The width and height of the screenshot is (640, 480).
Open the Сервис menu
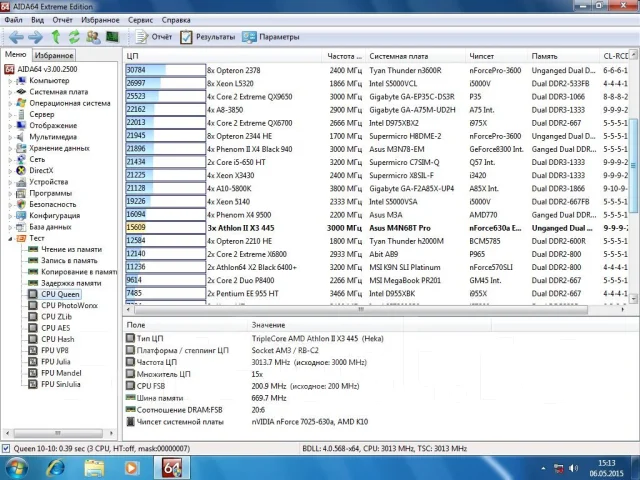click(140, 20)
